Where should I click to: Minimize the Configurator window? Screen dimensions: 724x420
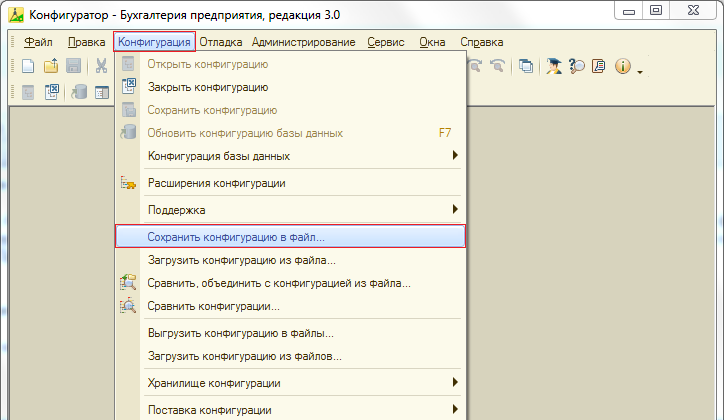tap(629, 11)
